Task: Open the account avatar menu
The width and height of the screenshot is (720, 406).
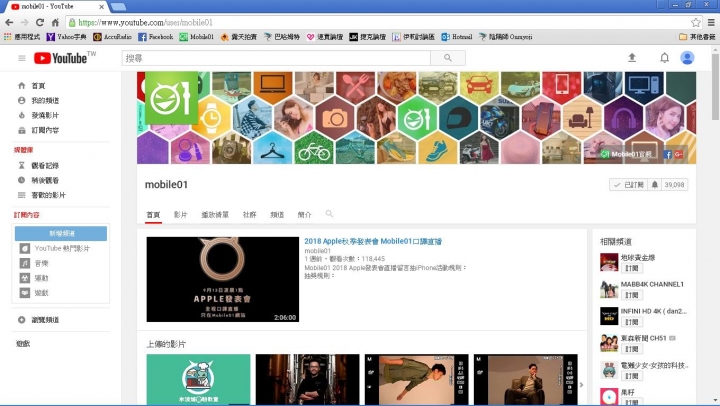Action: pos(687,58)
